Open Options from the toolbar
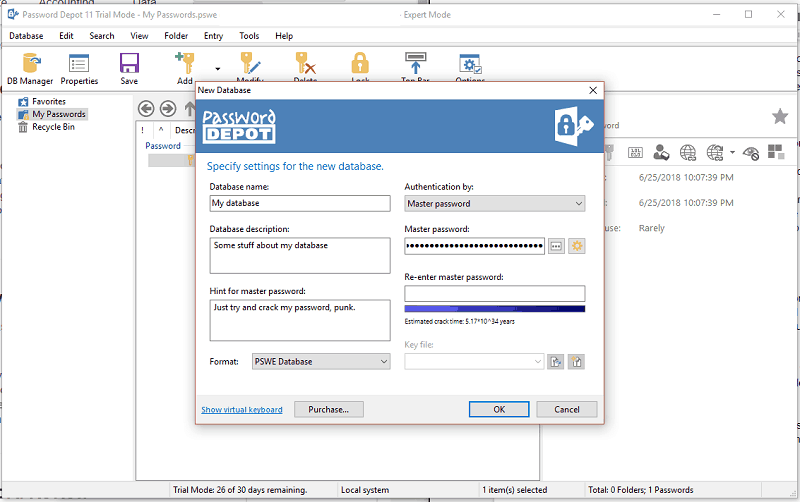This screenshot has width=800, height=502. click(x=470, y=66)
